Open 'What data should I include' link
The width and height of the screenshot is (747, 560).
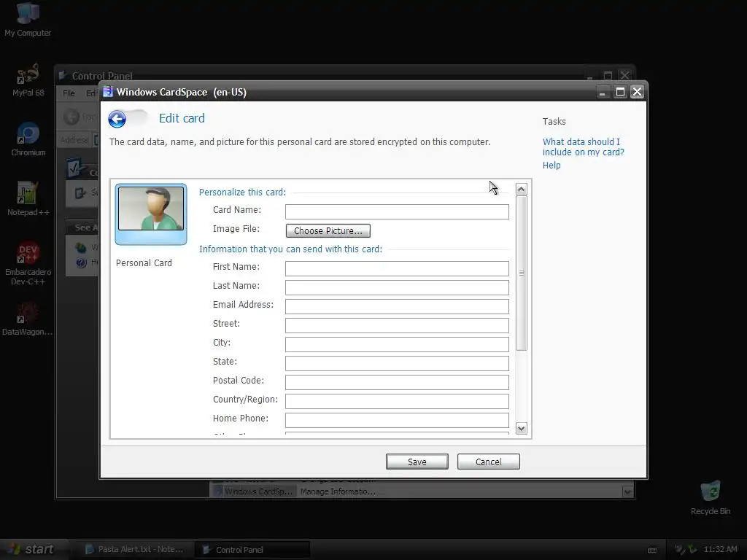pos(583,147)
